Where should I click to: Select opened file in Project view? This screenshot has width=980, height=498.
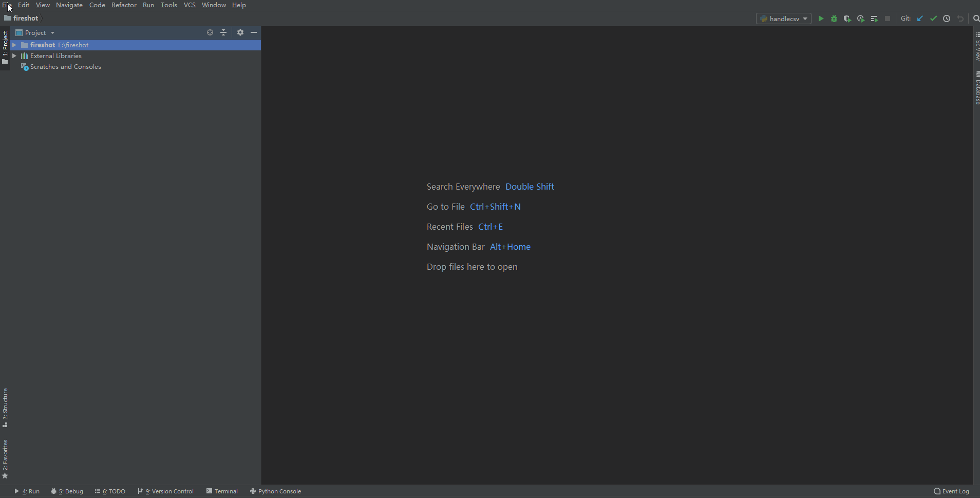[210, 32]
